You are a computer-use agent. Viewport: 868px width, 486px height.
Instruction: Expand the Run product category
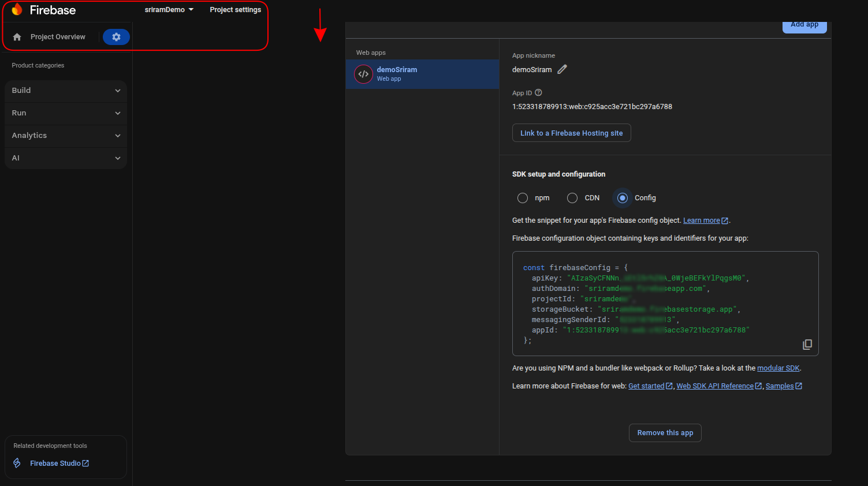pos(66,113)
